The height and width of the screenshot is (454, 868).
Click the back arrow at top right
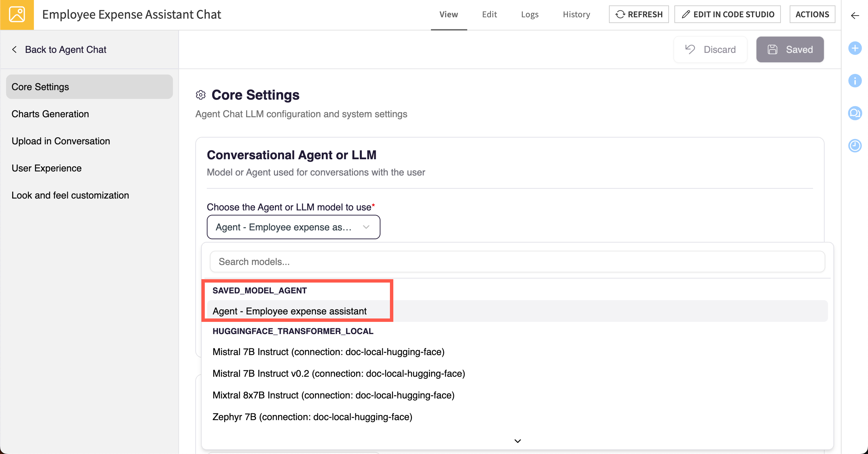(855, 15)
